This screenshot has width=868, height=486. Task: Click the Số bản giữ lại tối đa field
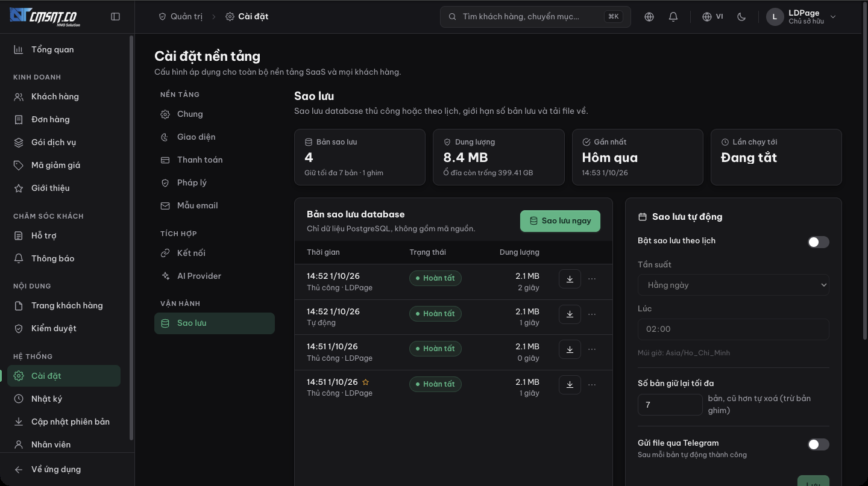pos(670,405)
